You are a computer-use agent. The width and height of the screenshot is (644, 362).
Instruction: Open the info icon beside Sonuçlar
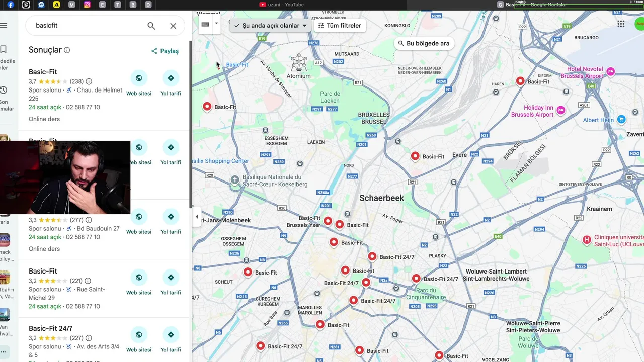point(67,50)
